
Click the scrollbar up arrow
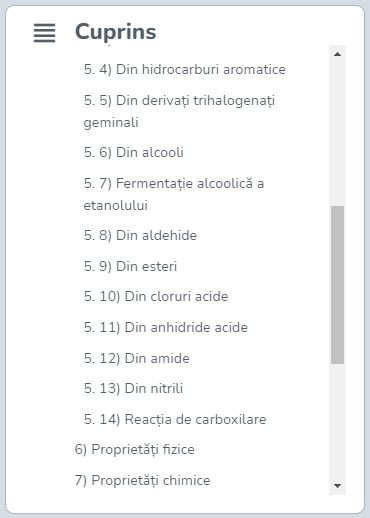(x=337, y=54)
